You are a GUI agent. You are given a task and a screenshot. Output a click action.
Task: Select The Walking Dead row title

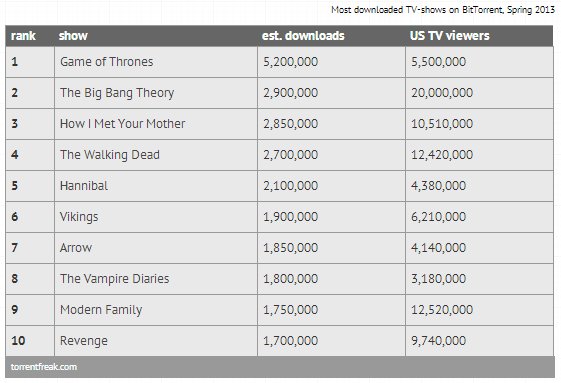(110, 155)
